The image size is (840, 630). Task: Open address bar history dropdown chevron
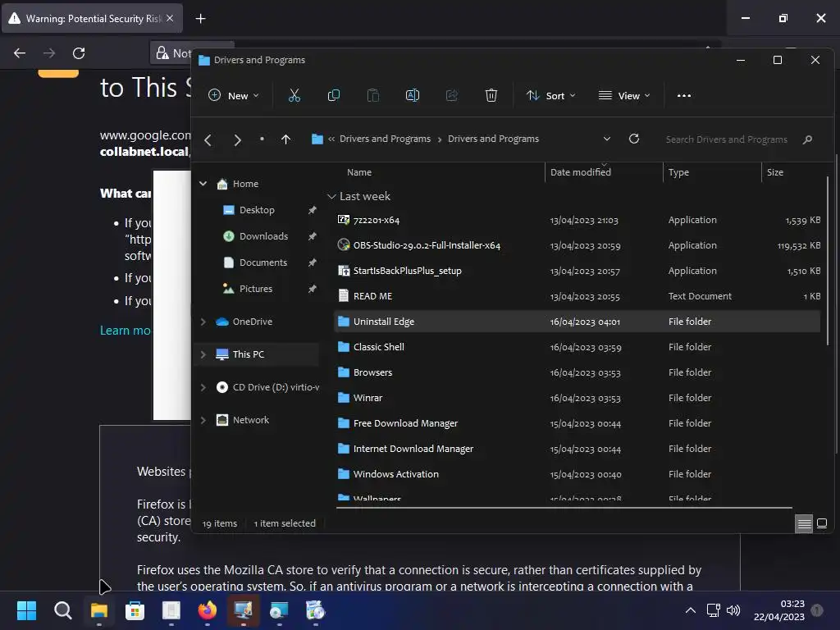pyautogui.click(x=607, y=139)
